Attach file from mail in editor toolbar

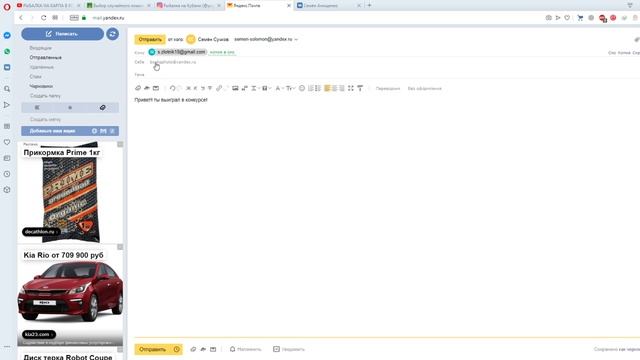156,88
